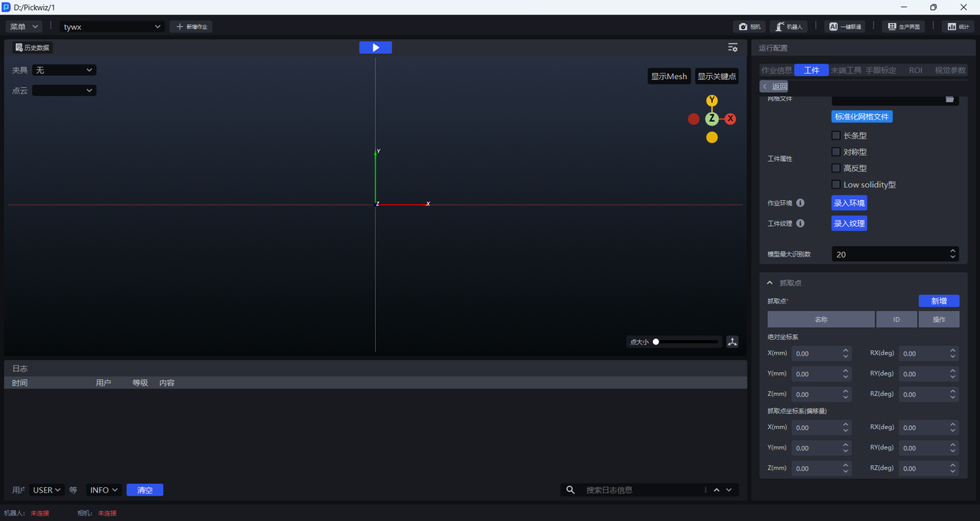Open the 菜单 menu
The height and width of the screenshot is (521, 980).
(x=24, y=27)
